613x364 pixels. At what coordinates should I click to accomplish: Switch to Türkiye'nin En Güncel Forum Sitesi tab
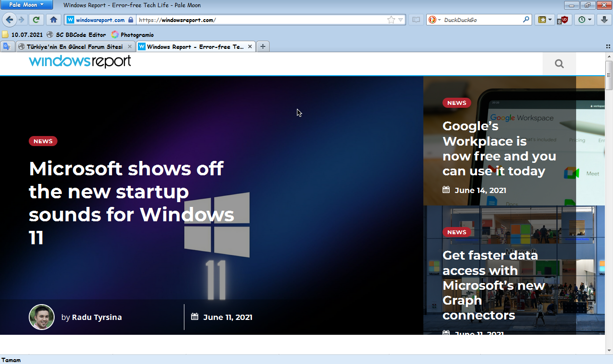click(x=75, y=46)
